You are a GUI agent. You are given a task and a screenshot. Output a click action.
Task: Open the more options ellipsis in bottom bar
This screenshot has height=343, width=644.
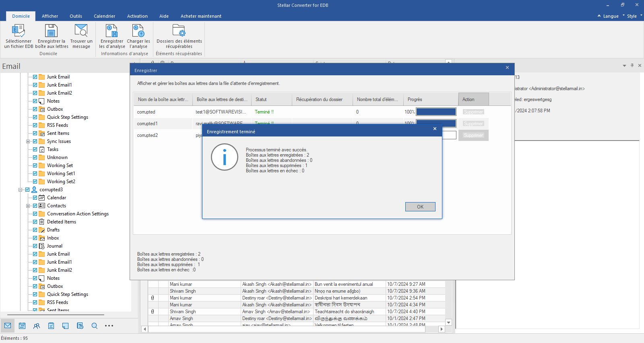[x=109, y=326]
